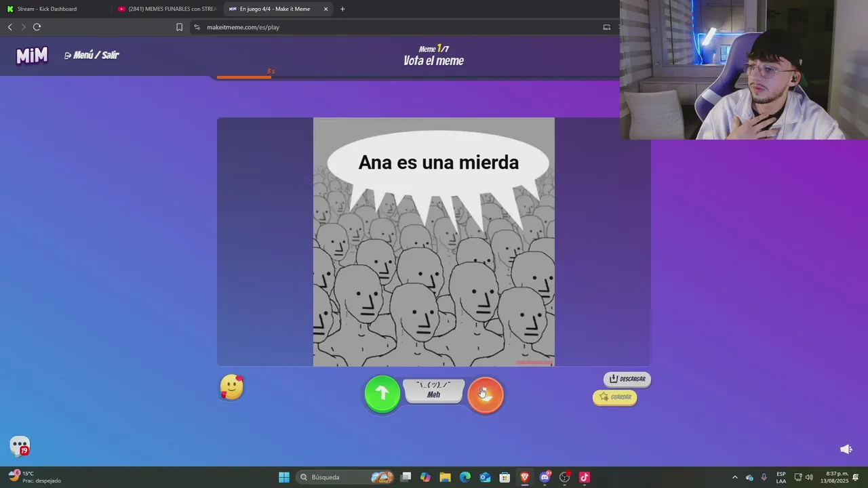The width and height of the screenshot is (868, 488).
Task: Open a new browser tab
Action: click(x=342, y=9)
